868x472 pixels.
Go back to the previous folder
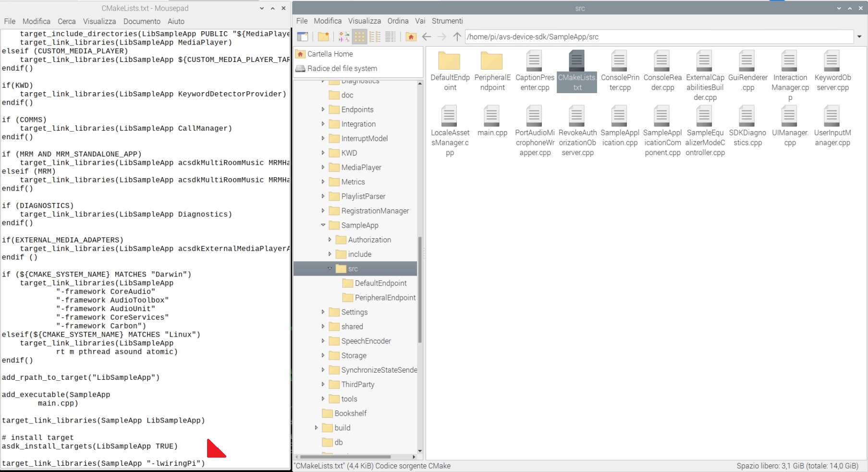pos(426,36)
